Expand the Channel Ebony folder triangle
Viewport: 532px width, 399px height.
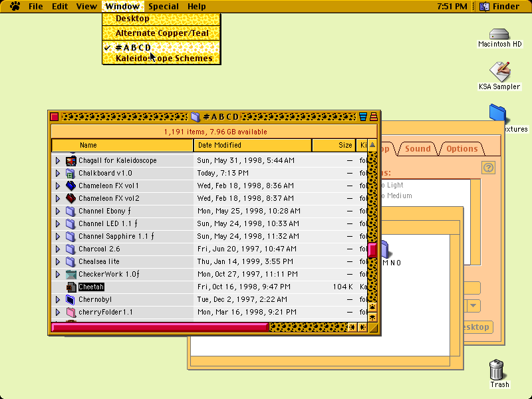(58, 211)
